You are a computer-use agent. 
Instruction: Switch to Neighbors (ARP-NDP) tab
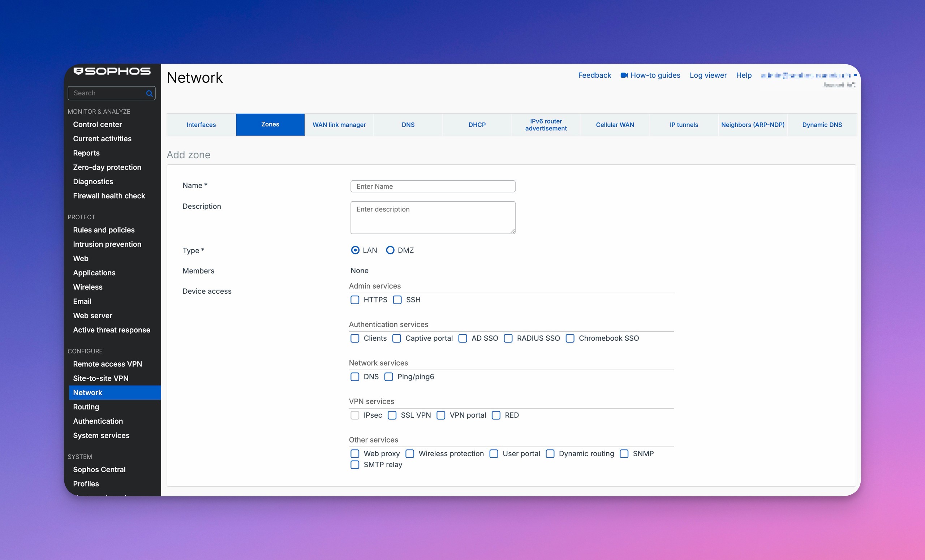(x=753, y=125)
